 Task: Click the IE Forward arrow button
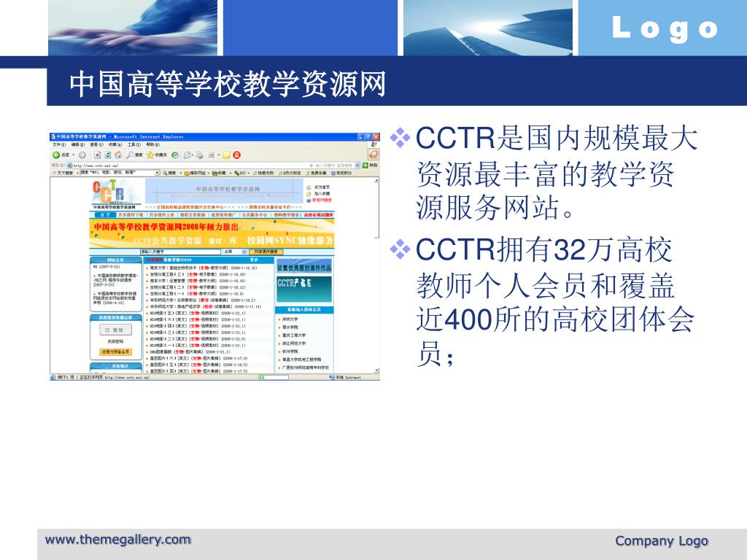82,155
